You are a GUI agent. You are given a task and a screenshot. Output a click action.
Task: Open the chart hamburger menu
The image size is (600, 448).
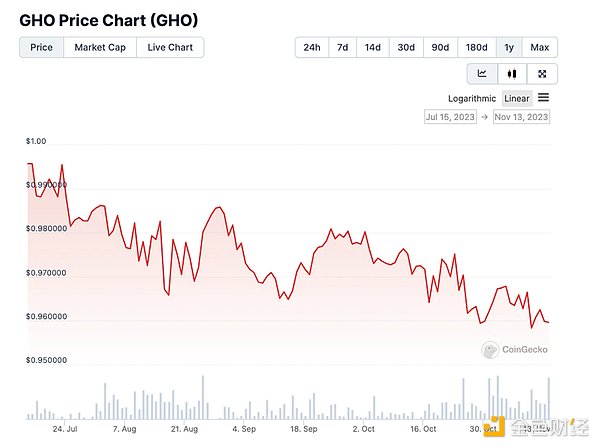(543, 98)
